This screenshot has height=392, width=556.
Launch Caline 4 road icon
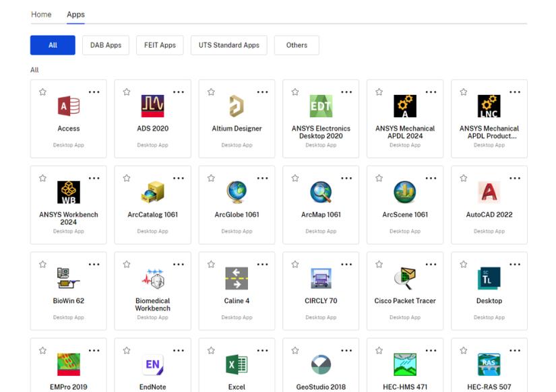(x=237, y=278)
